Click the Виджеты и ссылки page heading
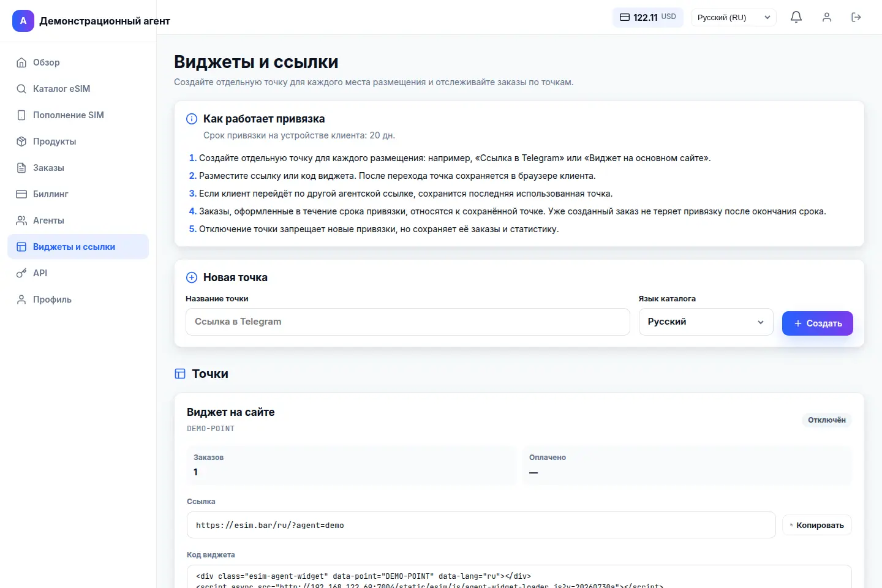 coord(256,62)
